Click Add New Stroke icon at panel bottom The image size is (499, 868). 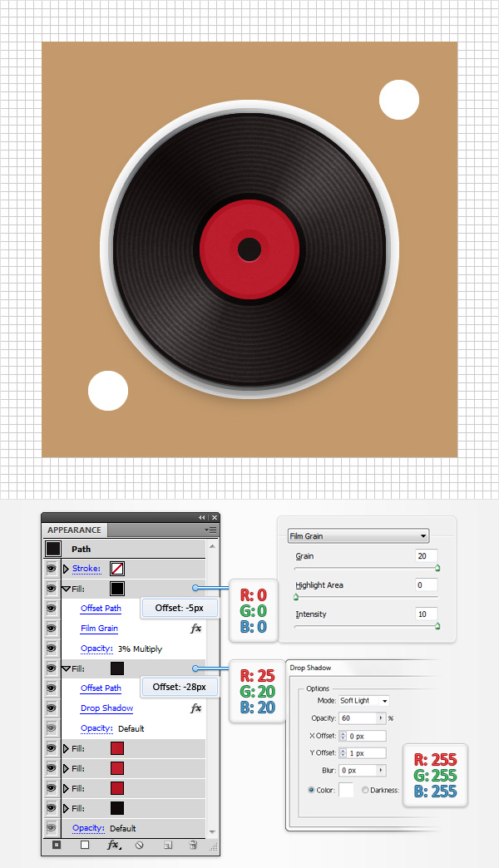click(57, 845)
